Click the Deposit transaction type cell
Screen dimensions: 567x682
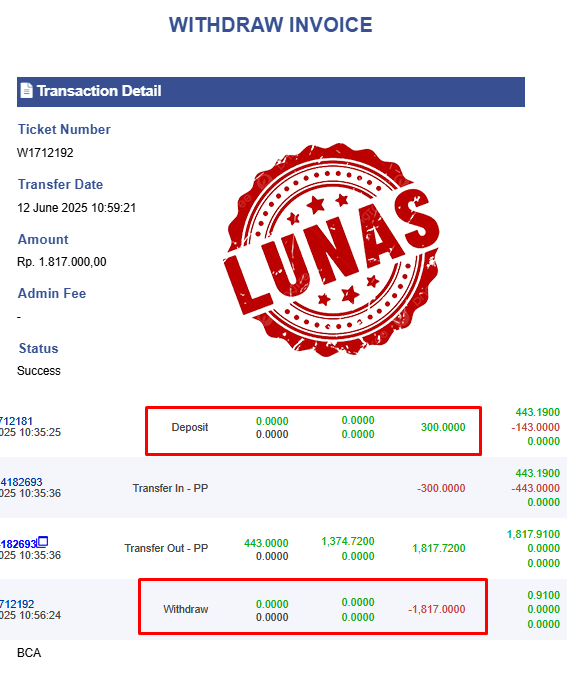[x=190, y=427]
